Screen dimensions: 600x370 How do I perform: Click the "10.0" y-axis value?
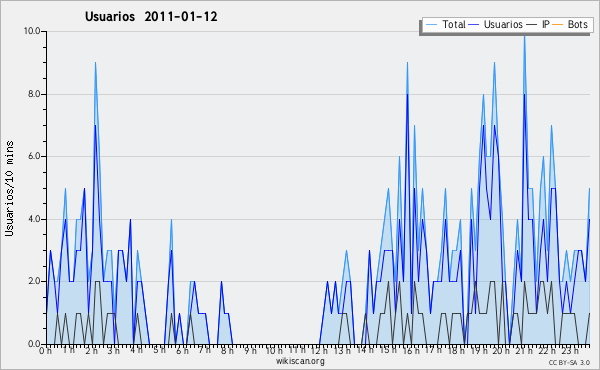[32, 31]
